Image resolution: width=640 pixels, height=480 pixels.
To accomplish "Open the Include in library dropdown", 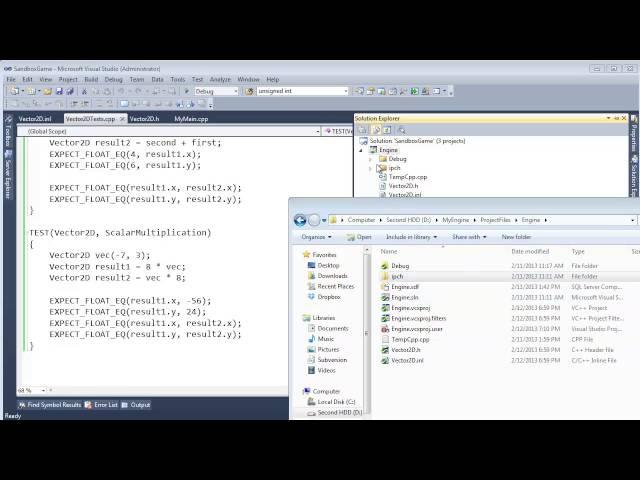I will pyautogui.click(x=411, y=237).
